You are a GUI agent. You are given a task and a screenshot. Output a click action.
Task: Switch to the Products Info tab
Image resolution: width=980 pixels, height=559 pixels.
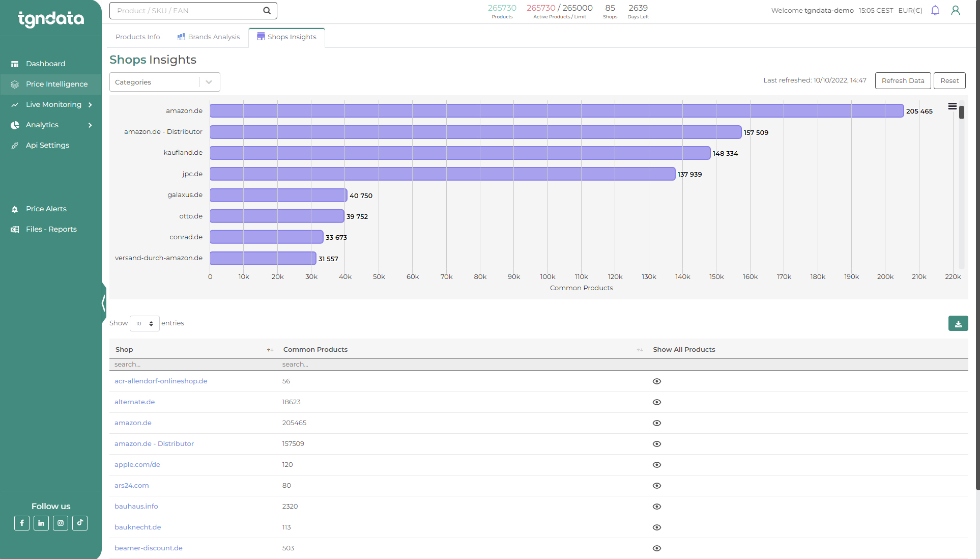tap(138, 37)
